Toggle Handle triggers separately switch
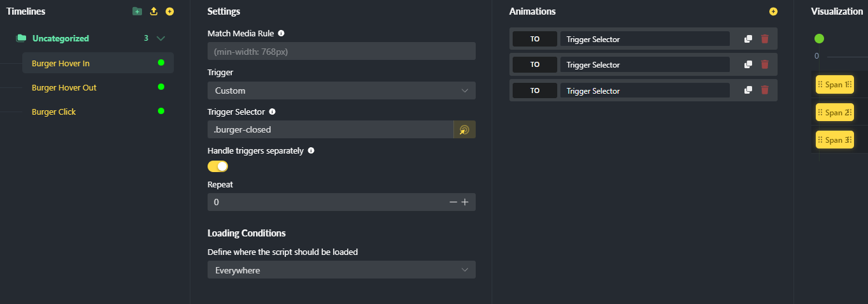This screenshot has width=868, height=304. coord(218,166)
